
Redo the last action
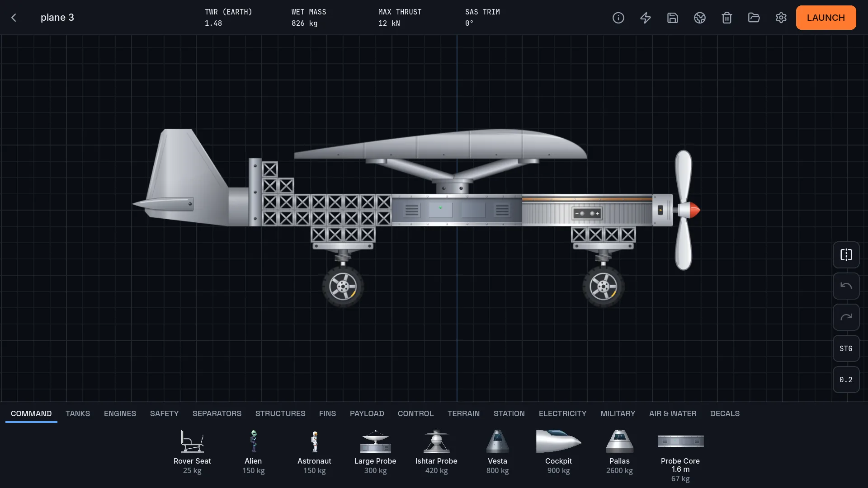point(846,317)
